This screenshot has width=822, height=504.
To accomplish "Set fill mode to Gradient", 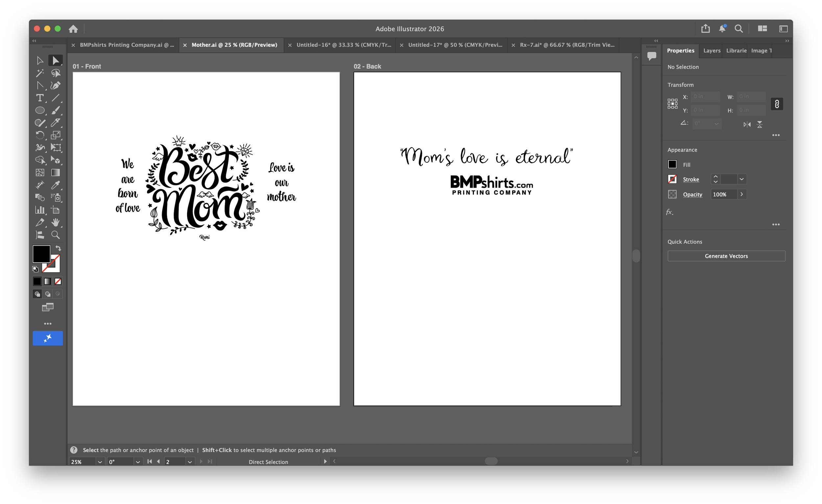I will 48,281.
